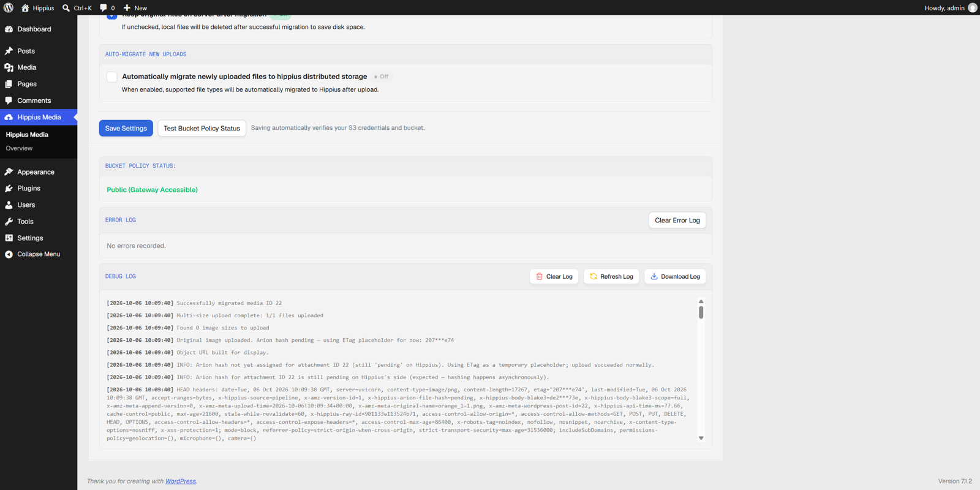The image size is (980, 490).
Task: Select the Hippius Media submenu entry
Action: tap(27, 135)
